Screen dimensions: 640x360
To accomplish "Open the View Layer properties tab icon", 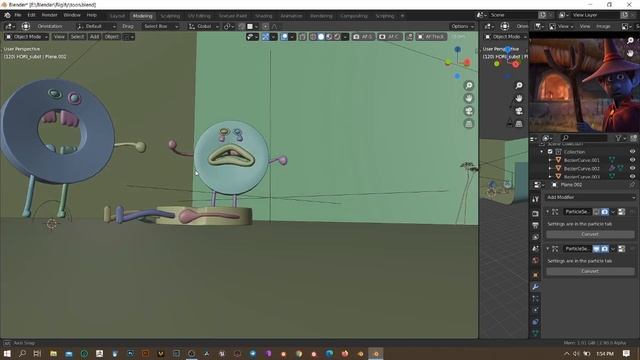I will point(536,237).
